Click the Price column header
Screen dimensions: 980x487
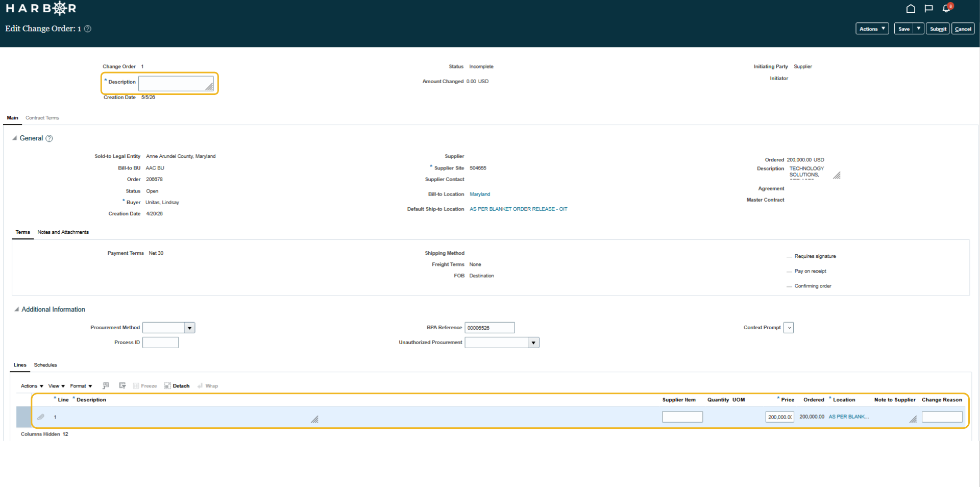coord(788,400)
